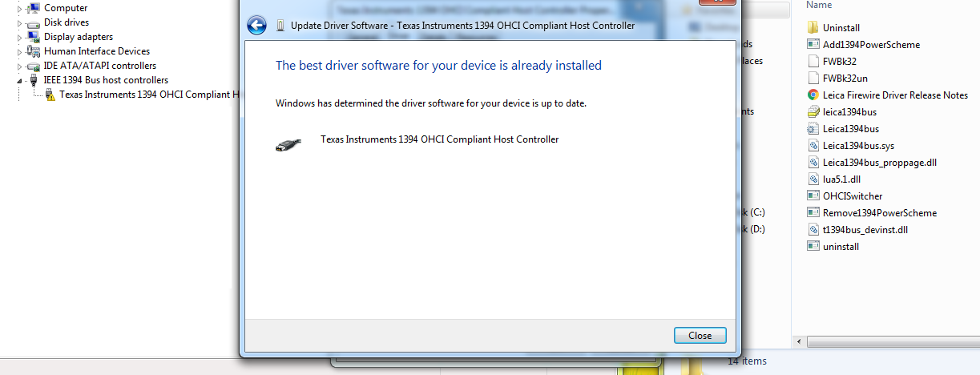
Task: Expand IDE ATA/ATAPI controllers node
Action: click(20, 66)
